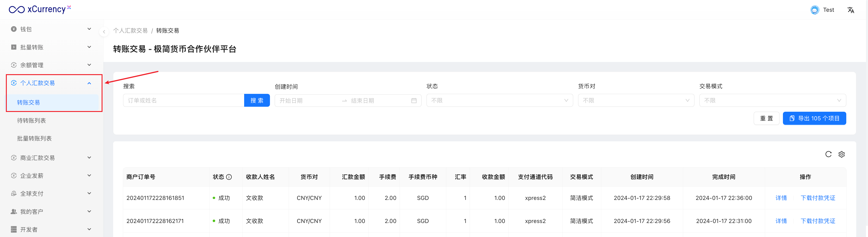The image size is (868, 237).
Task: Refresh the transaction table
Action: [828, 154]
